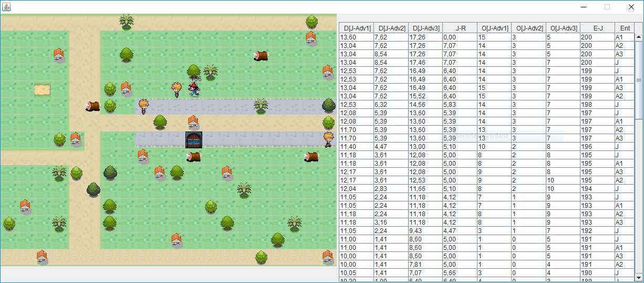Click the cell reading 15,52
The height and width of the screenshot is (283, 644).
pos(425,96)
